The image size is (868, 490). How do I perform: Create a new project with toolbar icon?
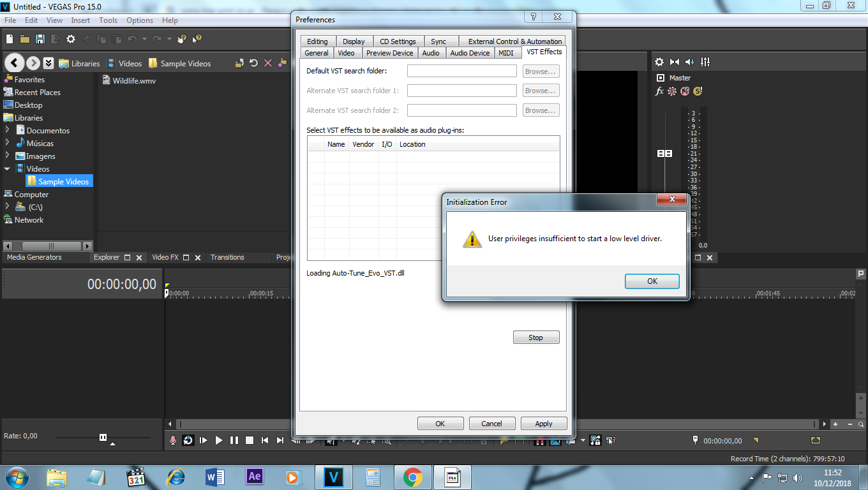tap(10, 39)
